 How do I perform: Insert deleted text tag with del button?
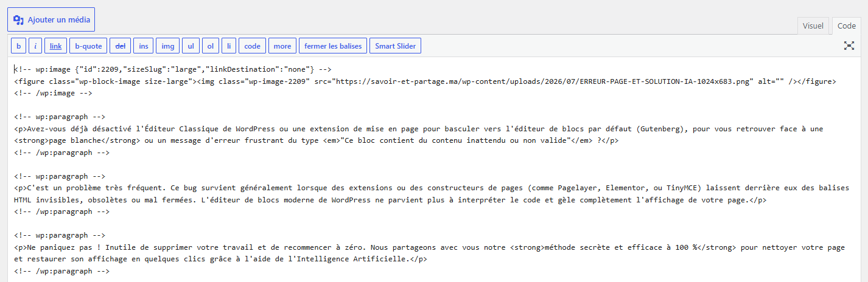coord(120,46)
